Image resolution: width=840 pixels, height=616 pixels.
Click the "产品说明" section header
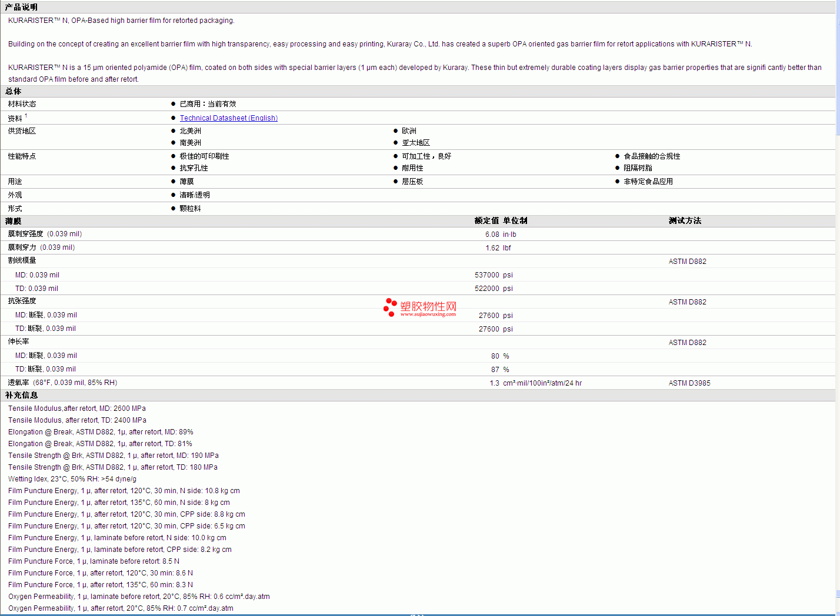(21, 7)
